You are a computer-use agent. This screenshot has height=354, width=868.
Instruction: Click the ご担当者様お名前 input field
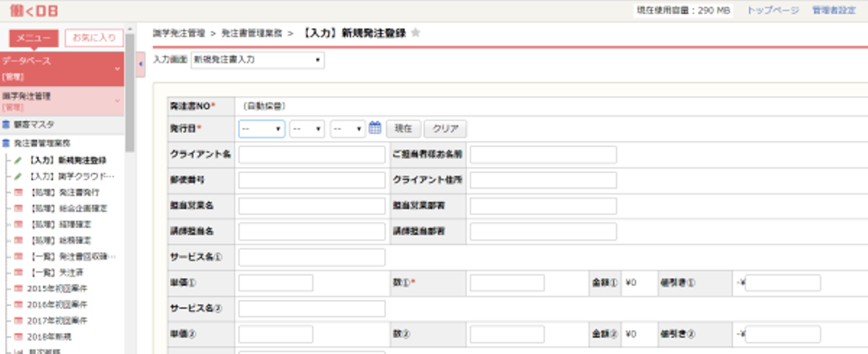coord(543,155)
